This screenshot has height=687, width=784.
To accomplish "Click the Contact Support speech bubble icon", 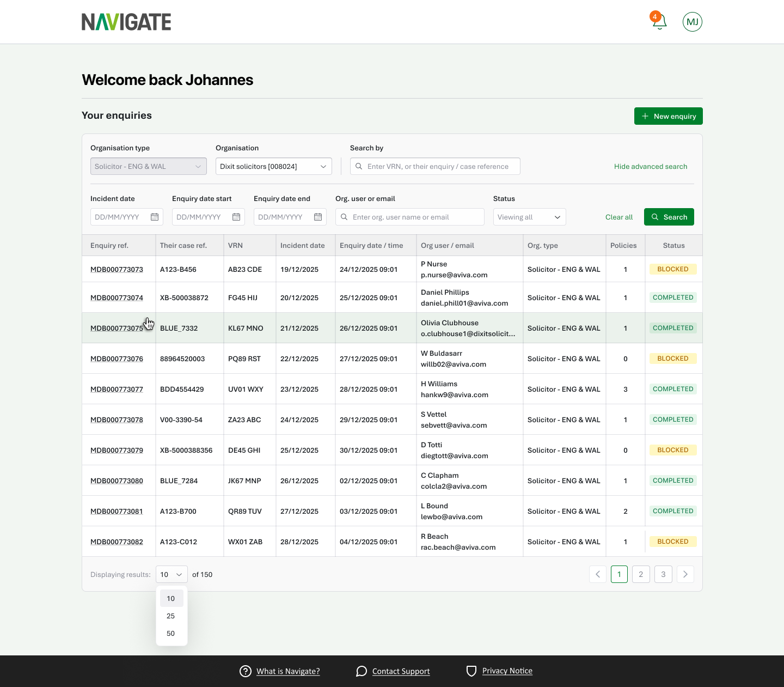I will (362, 671).
